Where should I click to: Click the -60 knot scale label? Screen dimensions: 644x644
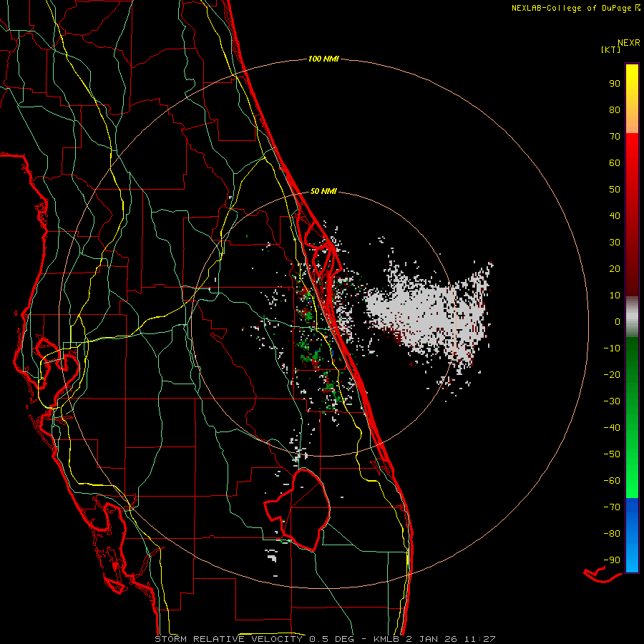(612, 481)
